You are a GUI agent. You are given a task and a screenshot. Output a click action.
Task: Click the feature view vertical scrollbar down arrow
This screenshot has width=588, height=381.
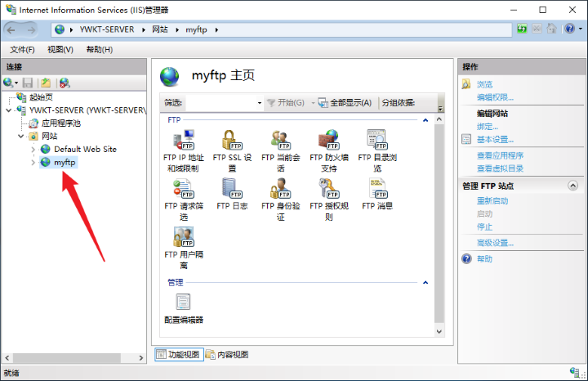(439, 332)
